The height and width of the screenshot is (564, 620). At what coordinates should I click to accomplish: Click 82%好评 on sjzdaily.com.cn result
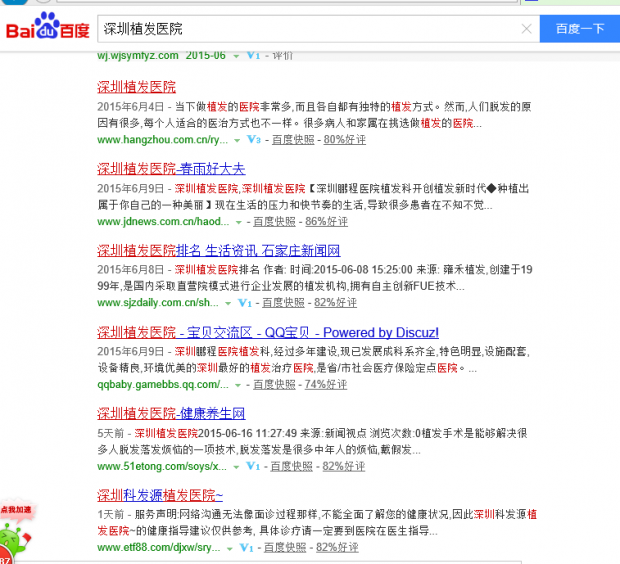[336, 303]
